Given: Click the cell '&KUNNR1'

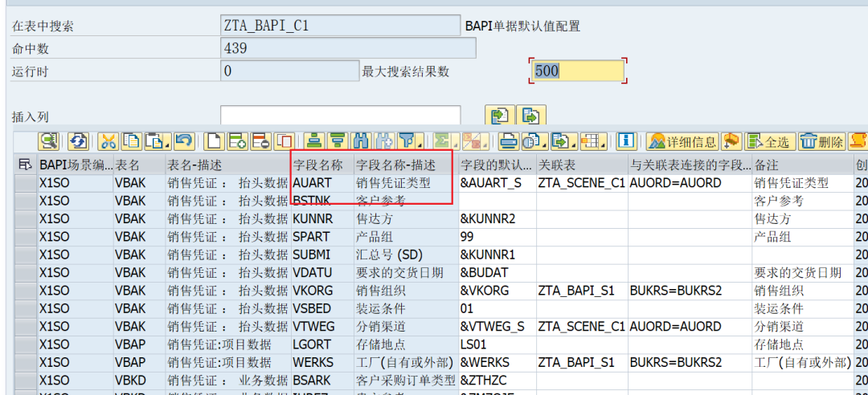Looking at the screenshot, I should tap(497, 255).
